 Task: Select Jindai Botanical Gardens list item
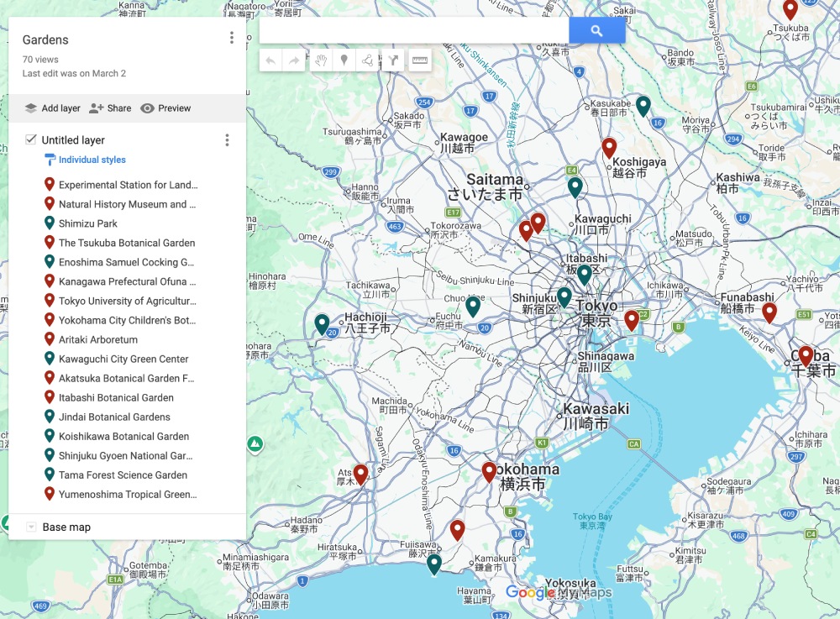[114, 417]
